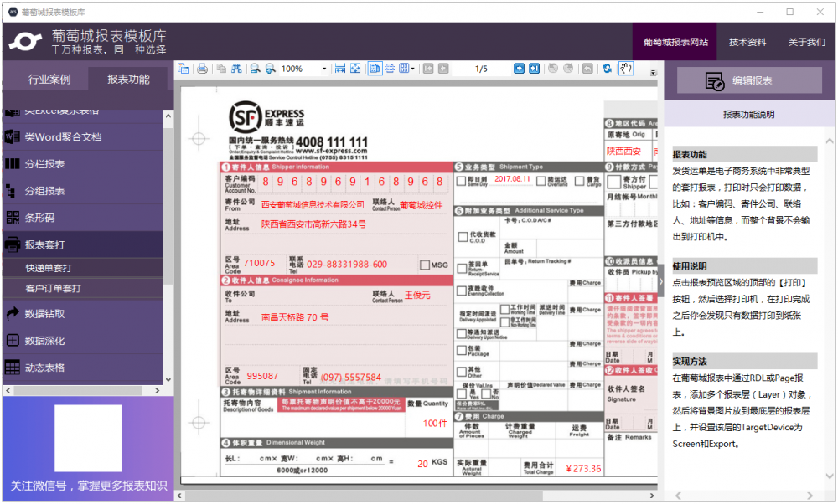Viewport: 838px width, 504px height.
Task: Check the C.O.D option in the service section
Action: pyautogui.click(x=462, y=237)
